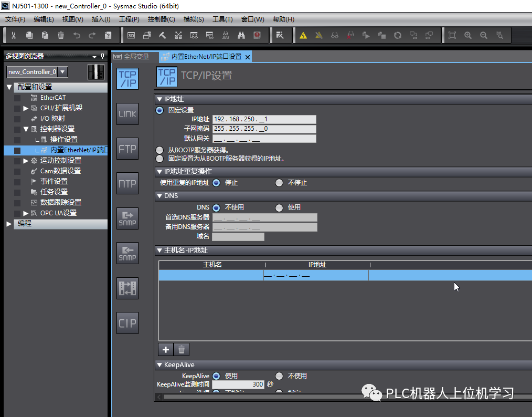The height and width of the screenshot is (417, 532).
Task: Select Task Settings (任务设置) tree item
Action: point(54,192)
